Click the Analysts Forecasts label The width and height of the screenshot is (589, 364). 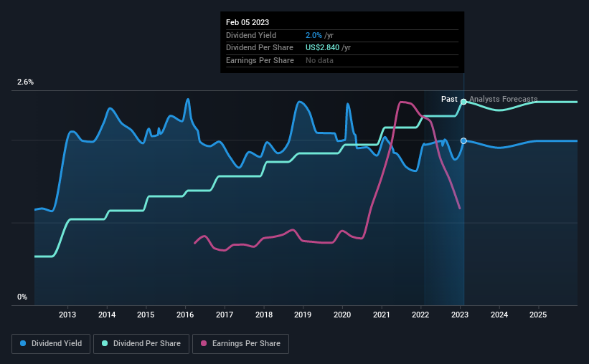point(504,99)
